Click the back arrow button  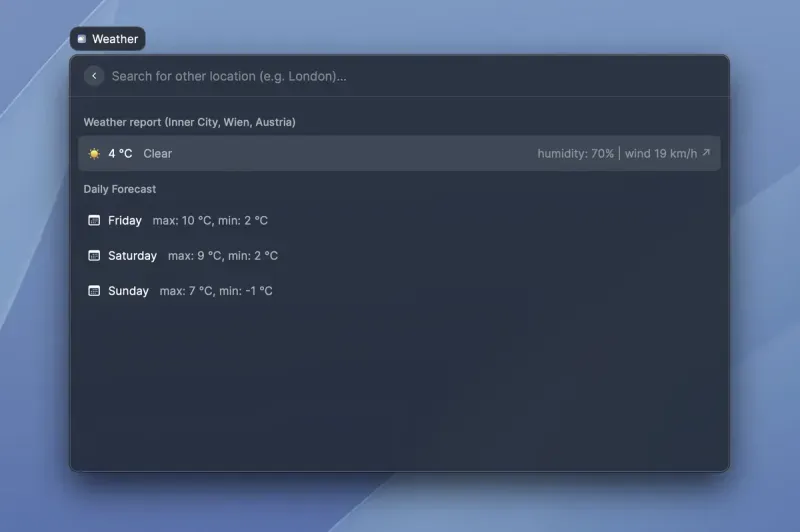pyautogui.click(x=94, y=76)
